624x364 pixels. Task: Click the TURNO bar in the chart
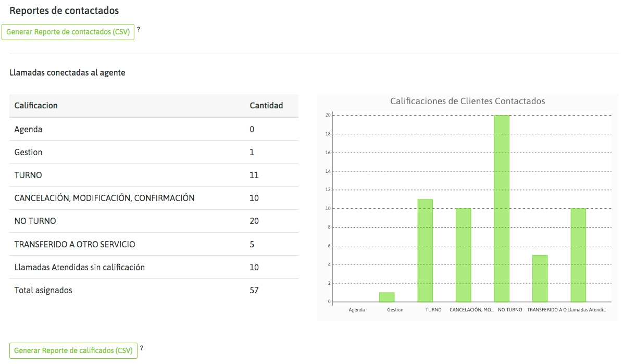[425, 250]
